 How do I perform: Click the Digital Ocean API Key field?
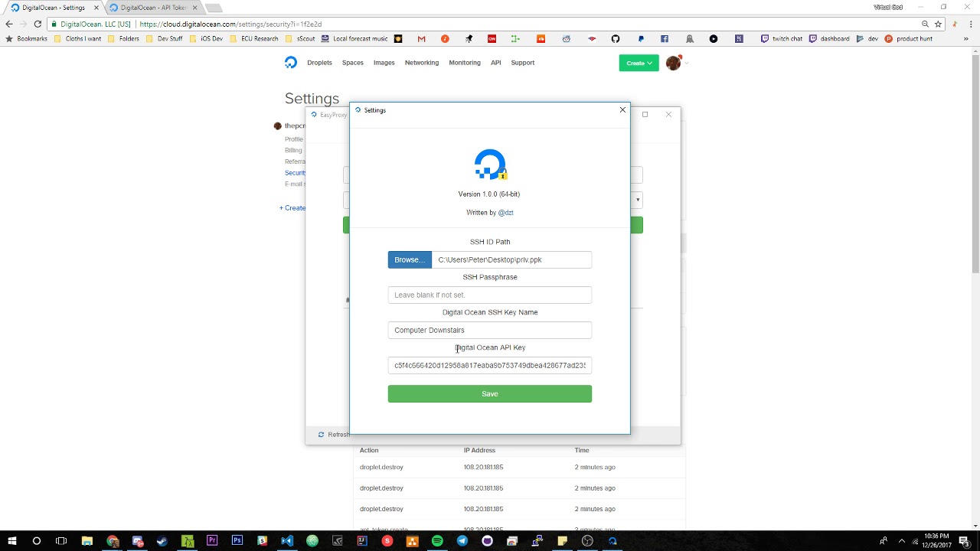click(490, 365)
